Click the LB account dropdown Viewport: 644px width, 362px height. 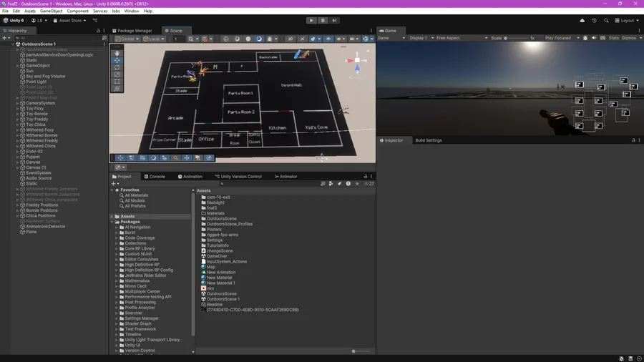click(x=39, y=21)
